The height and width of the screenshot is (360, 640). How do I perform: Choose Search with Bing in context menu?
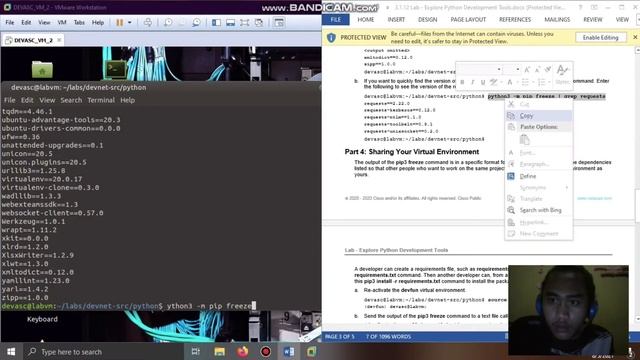[538, 210]
